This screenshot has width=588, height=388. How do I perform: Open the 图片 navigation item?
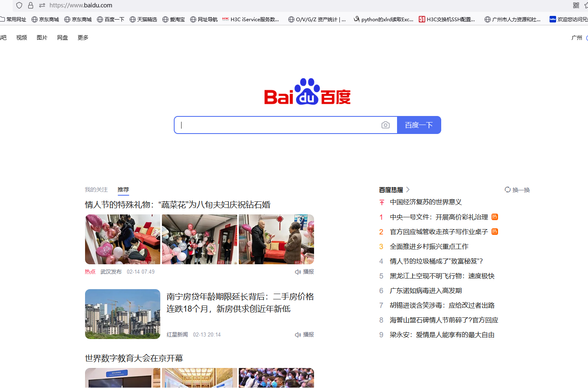tap(42, 38)
